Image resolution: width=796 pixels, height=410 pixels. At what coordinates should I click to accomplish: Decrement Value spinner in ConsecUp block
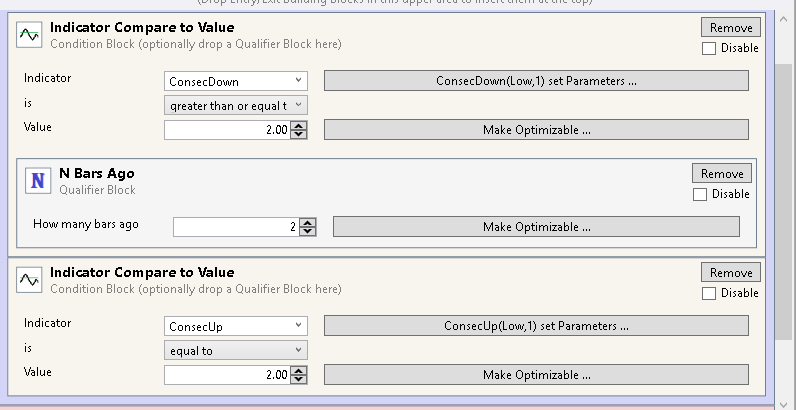coord(299,379)
